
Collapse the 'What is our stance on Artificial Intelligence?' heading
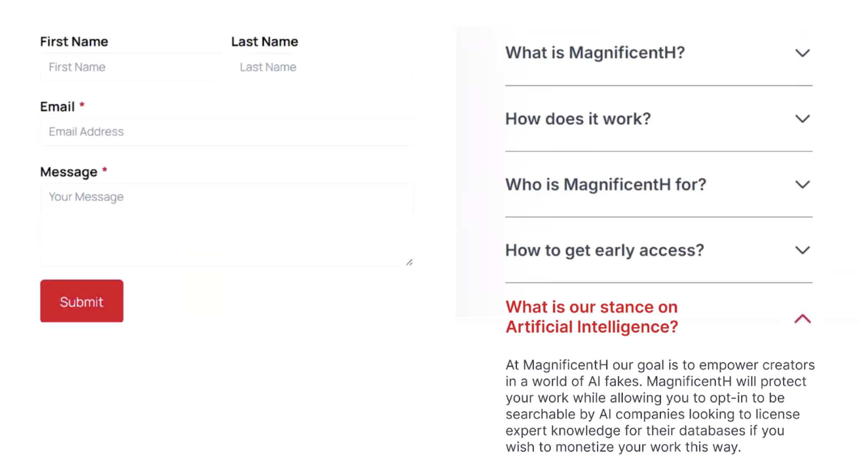[x=591, y=317]
